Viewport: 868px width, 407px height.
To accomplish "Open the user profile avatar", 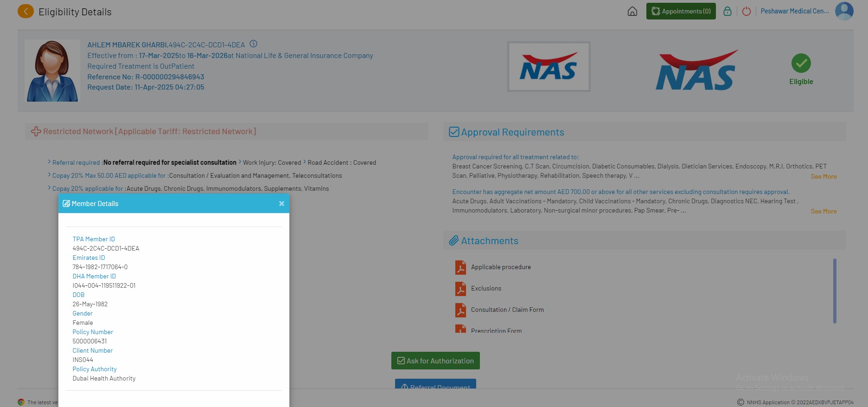I will 844,11.
